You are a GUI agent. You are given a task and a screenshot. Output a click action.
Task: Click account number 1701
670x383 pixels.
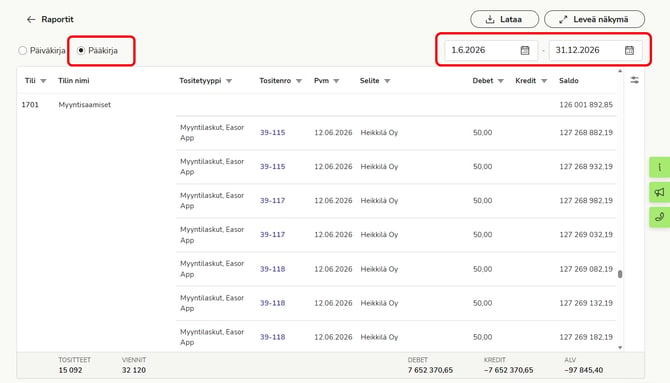tap(30, 105)
